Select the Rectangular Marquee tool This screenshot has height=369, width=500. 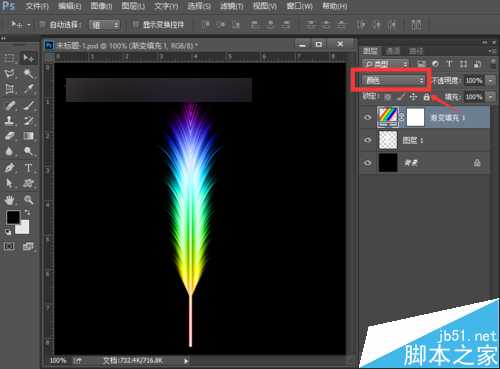(x=9, y=58)
